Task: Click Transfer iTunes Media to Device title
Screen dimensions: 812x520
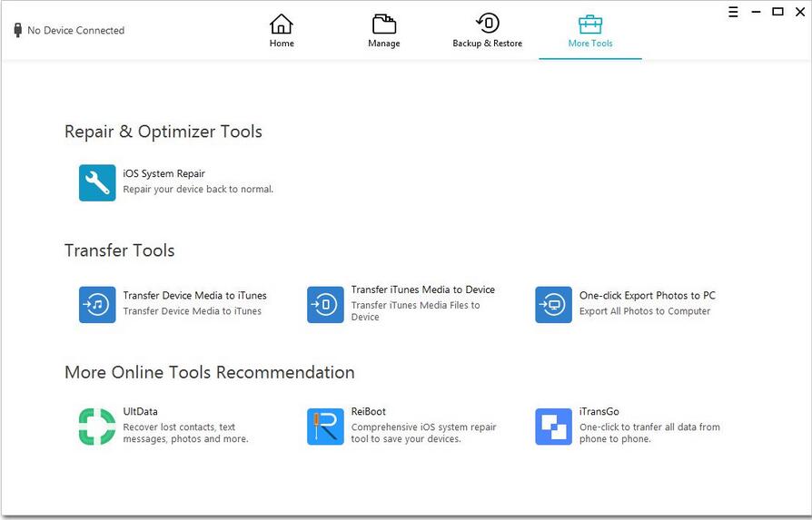Action: tap(423, 289)
